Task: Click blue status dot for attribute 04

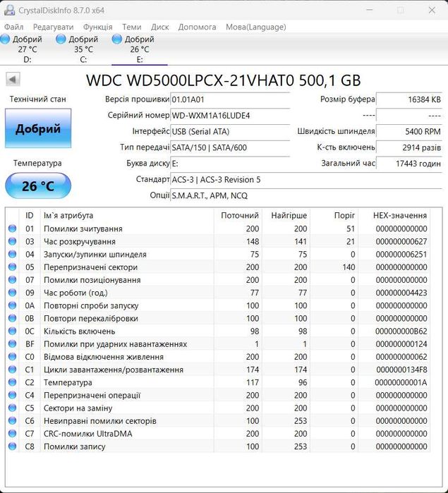Action: click(12, 254)
